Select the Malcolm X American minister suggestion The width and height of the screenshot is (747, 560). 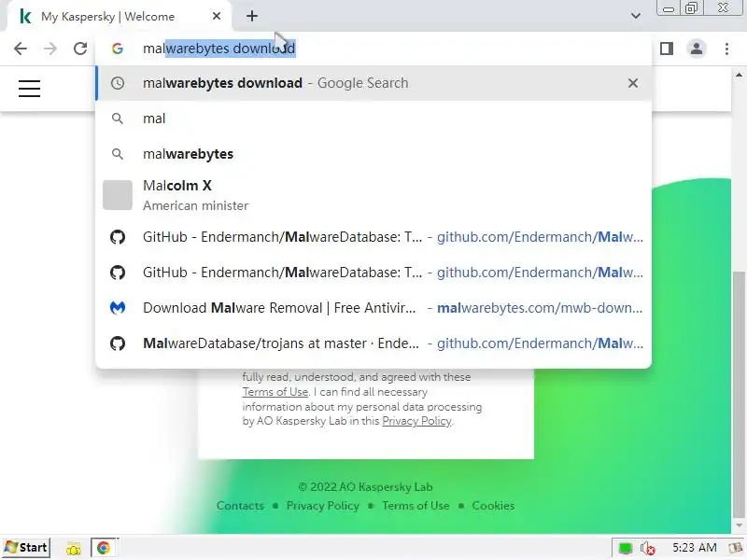373,195
